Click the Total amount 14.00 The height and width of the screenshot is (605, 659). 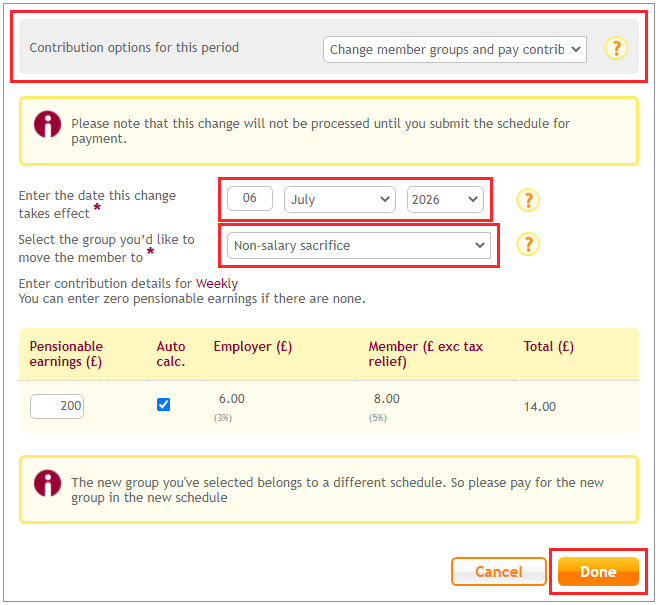coord(540,407)
